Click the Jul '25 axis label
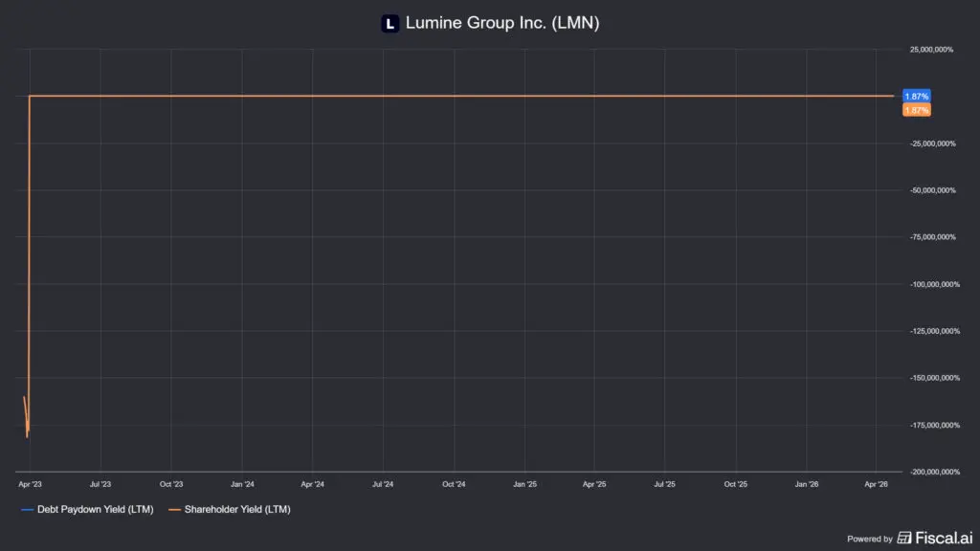Viewport: 980px width, 551px height. (664, 484)
